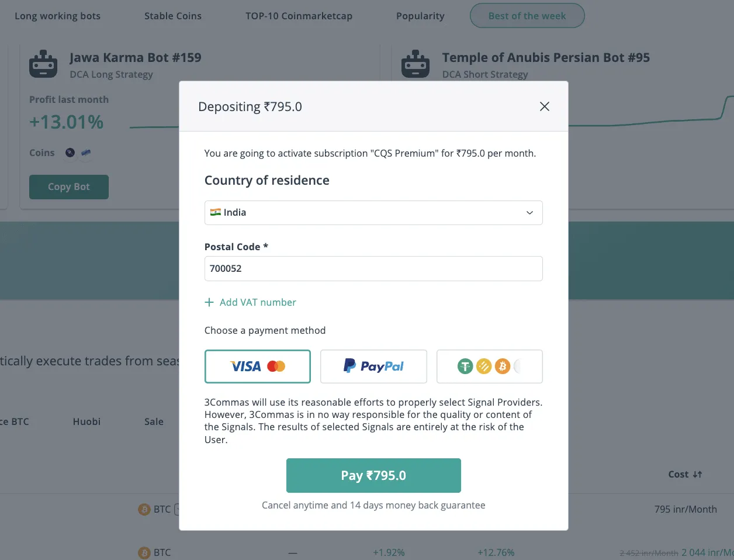Image resolution: width=734 pixels, height=560 pixels.
Task: Open the Best of the week tab
Action: point(527,16)
